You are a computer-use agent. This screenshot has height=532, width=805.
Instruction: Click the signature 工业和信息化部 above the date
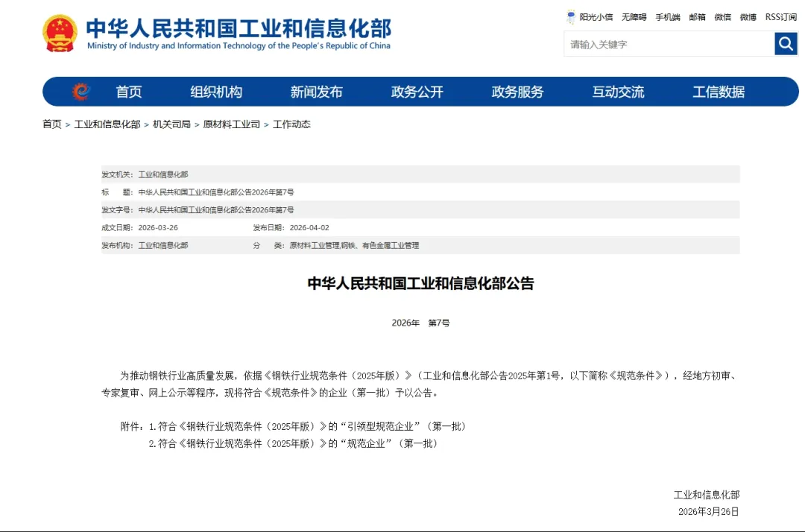pos(707,495)
